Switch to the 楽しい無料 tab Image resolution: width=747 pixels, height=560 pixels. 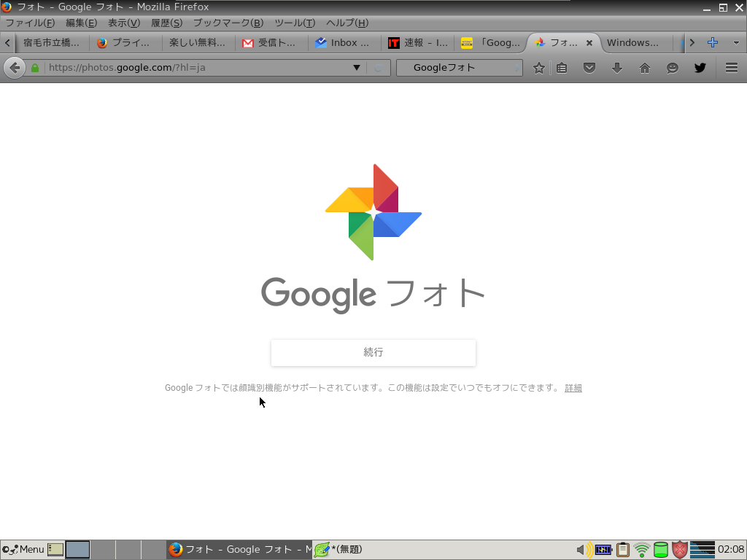[197, 43]
